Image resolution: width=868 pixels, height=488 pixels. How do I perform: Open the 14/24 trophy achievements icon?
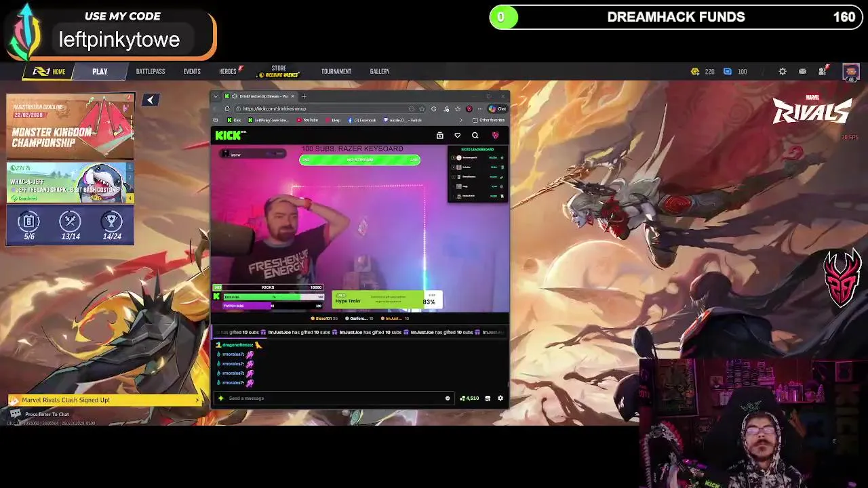(x=112, y=226)
